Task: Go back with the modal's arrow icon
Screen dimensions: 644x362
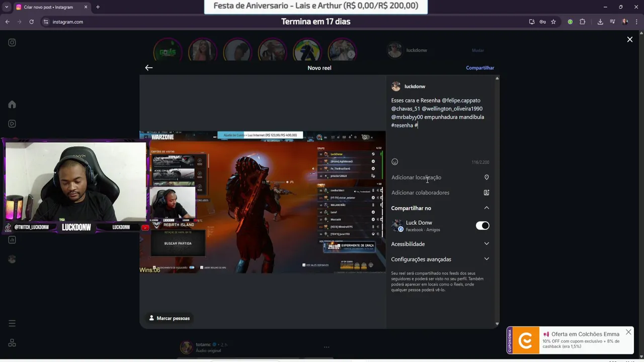Action: tap(149, 68)
